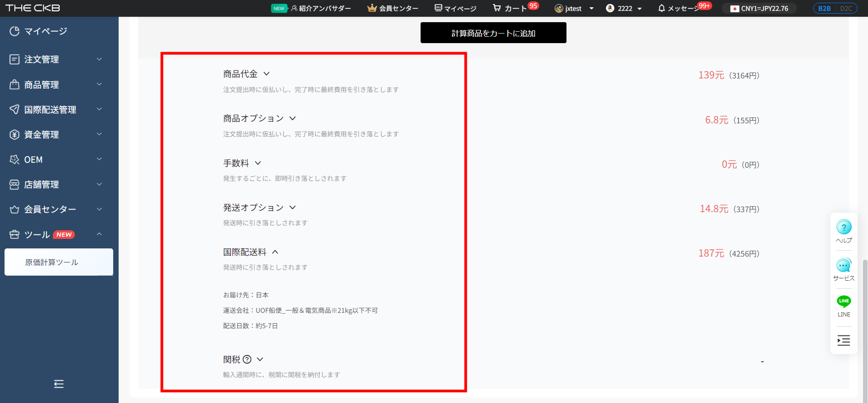Open the jxtest user account dropdown
This screenshot has height=403, width=868.
pyautogui.click(x=574, y=8)
